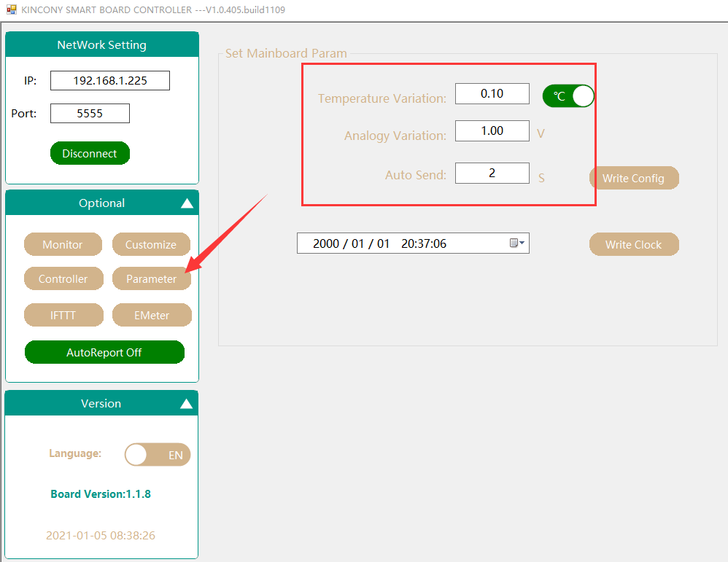Open the IFTTT section
The width and height of the screenshot is (728, 562).
[63, 316]
